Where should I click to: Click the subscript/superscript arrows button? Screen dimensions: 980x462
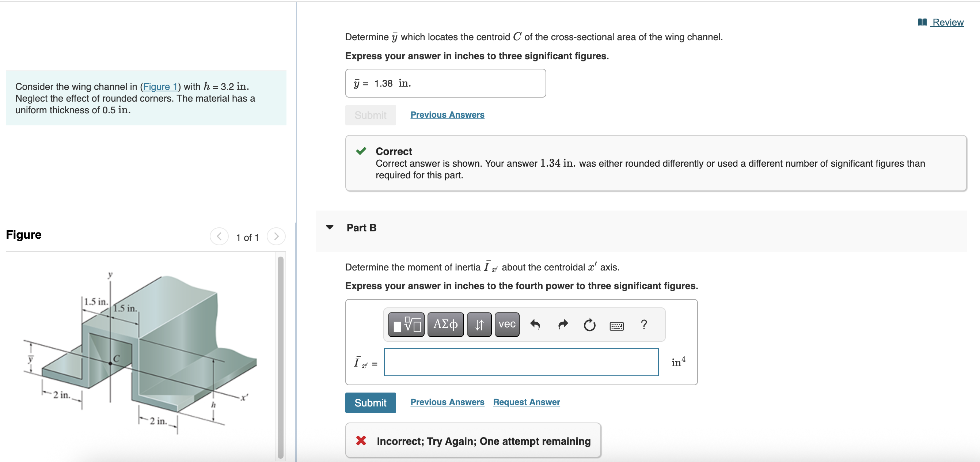(479, 325)
